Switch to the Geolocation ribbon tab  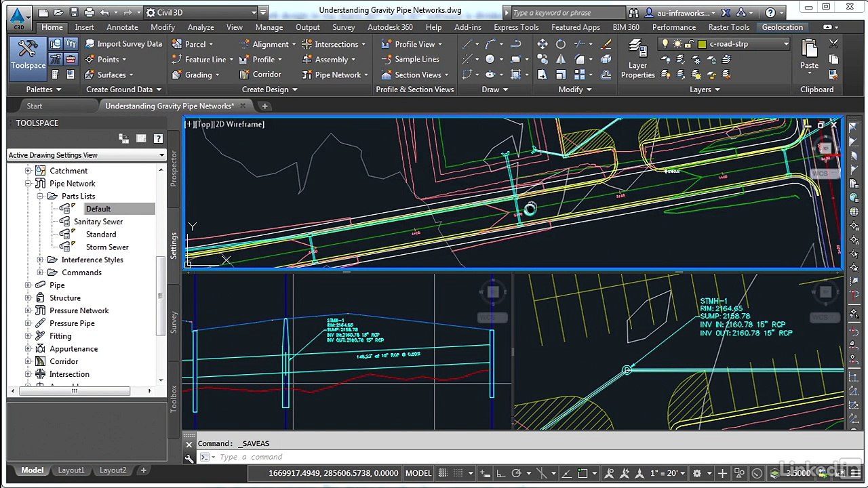(x=782, y=27)
